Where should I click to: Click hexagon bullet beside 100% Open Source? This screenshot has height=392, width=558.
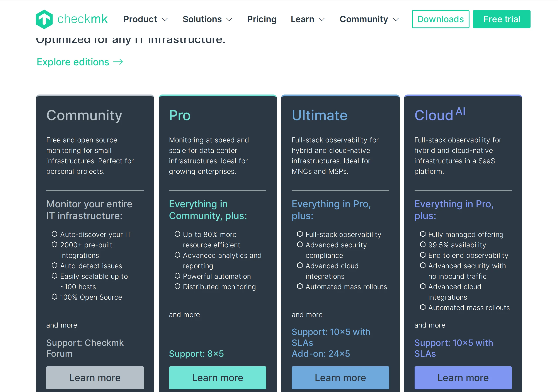pyautogui.click(x=54, y=297)
